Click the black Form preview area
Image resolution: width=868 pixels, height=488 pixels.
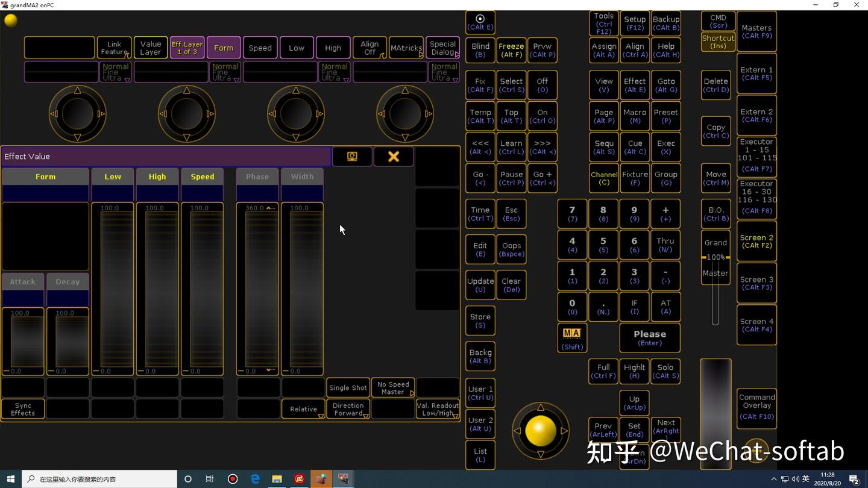point(45,236)
